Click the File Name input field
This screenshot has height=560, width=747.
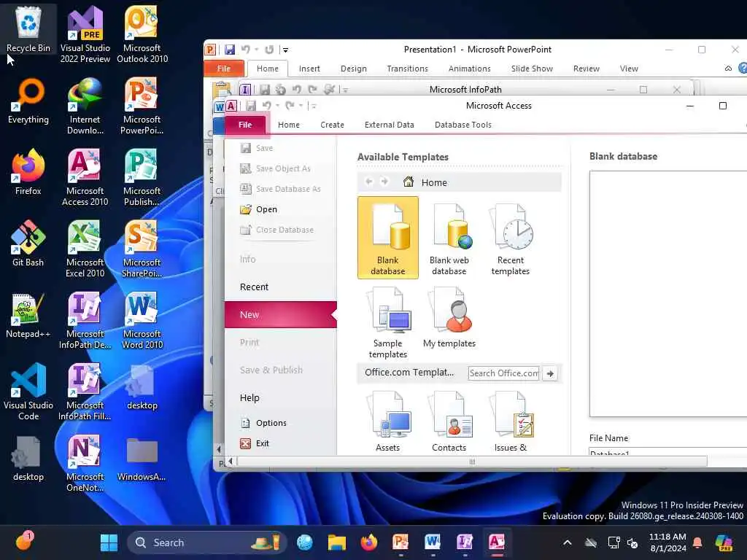click(x=667, y=451)
